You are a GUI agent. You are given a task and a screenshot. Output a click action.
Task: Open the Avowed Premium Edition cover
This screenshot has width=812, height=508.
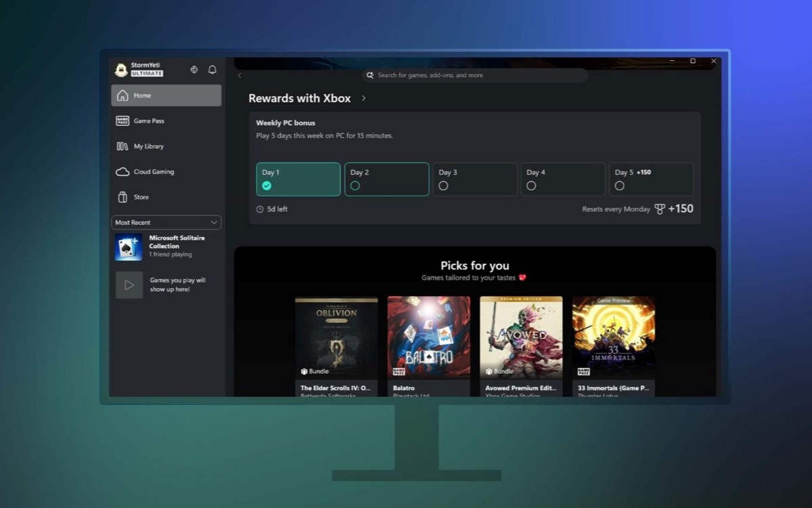[x=521, y=337]
